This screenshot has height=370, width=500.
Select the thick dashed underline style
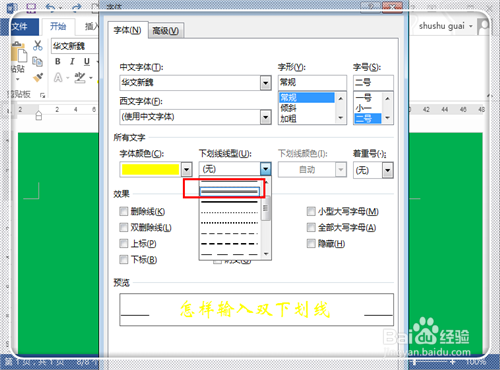[x=229, y=244]
